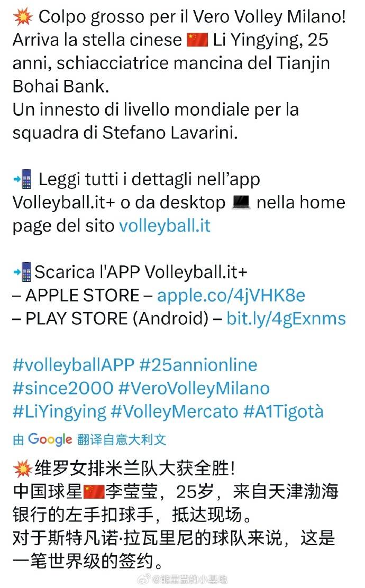Tap the #A1Tigotà hashtag
This screenshot has width=365, height=588.
283,411
